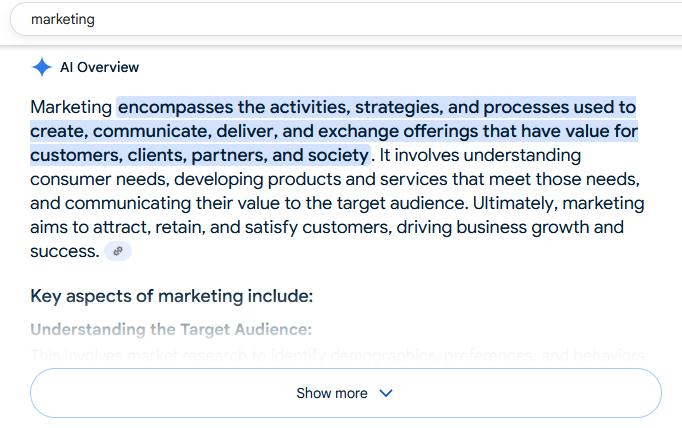The height and width of the screenshot is (428, 682).
Task: Open the source link chip after "success."
Action: pos(118,251)
